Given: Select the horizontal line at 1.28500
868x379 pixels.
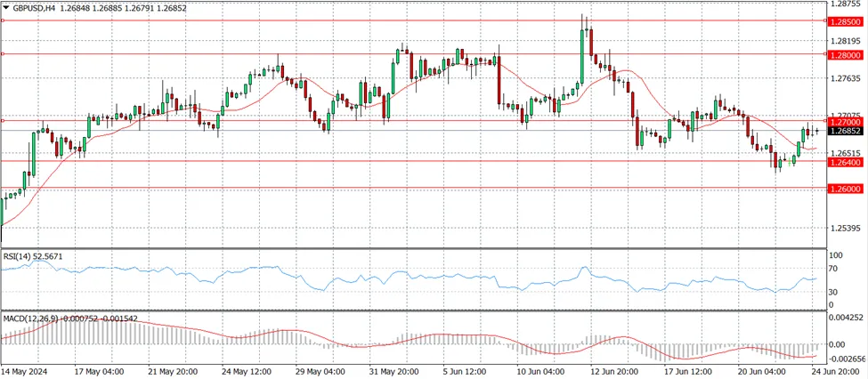Looking at the screenshot, I should pos(414,20).
